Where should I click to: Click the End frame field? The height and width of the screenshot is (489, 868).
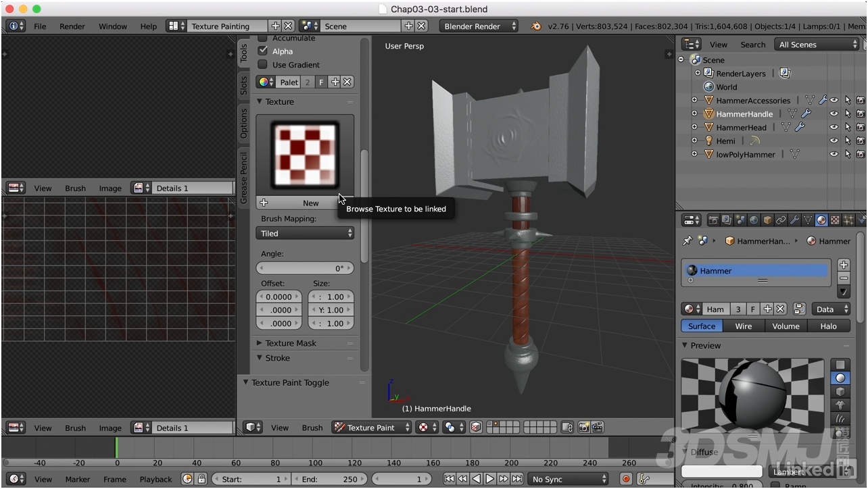pyautogui.click(x=329, y=479)
